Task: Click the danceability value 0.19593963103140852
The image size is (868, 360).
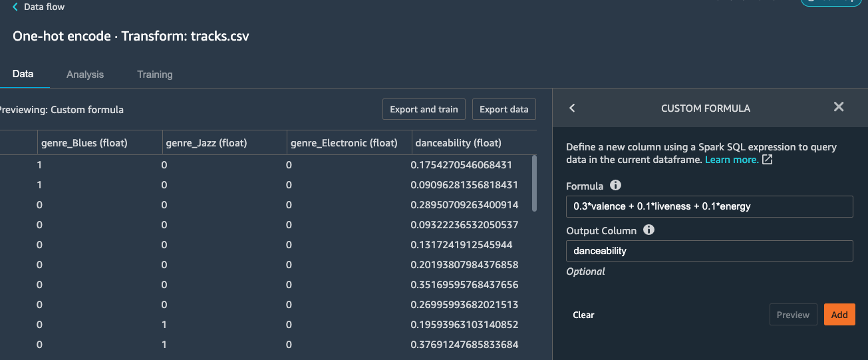Action: [464, 324]
